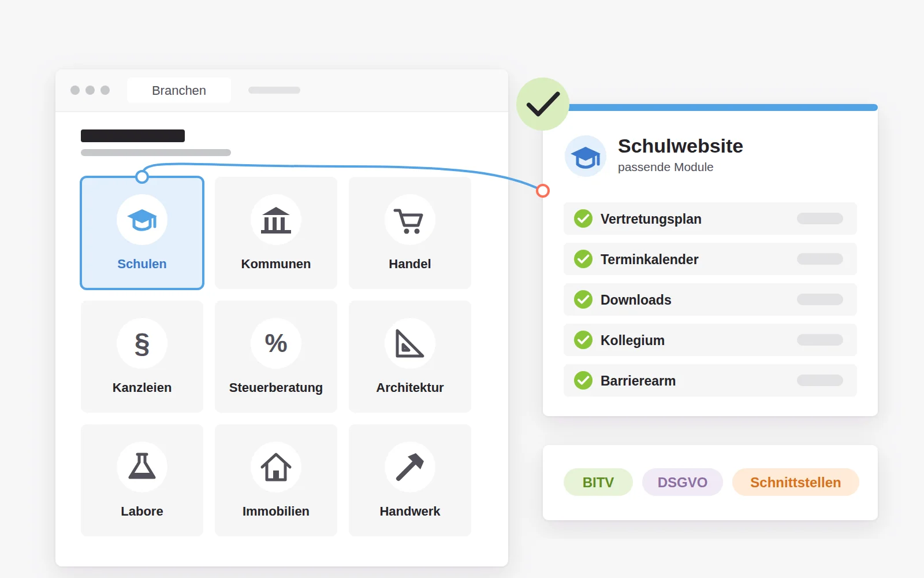Click the Handel label text
The height and width of the screenshot is (578, 924).
[410, 264]
